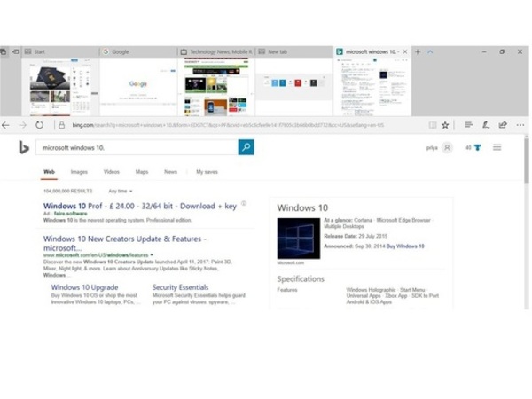This screenshot has height=399, width=532.
Task: Open Windows 10 New Creators Update link
Action: tap(124, 239)
